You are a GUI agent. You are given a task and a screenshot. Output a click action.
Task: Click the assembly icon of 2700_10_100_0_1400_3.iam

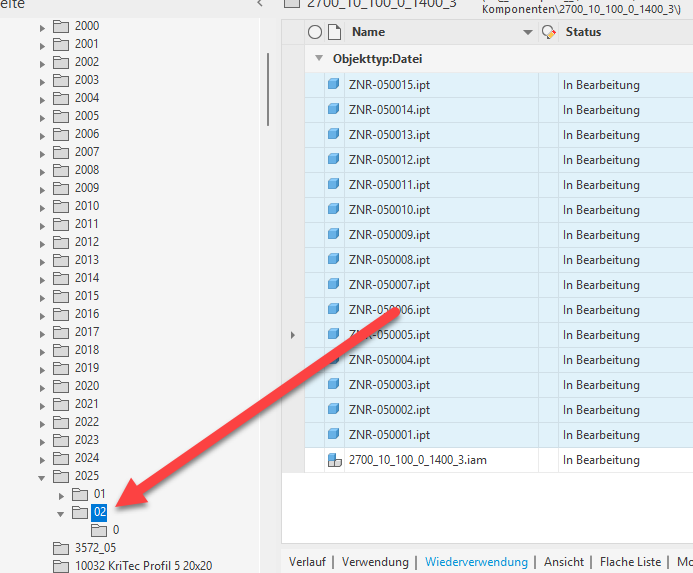click(x=334, y=460)
